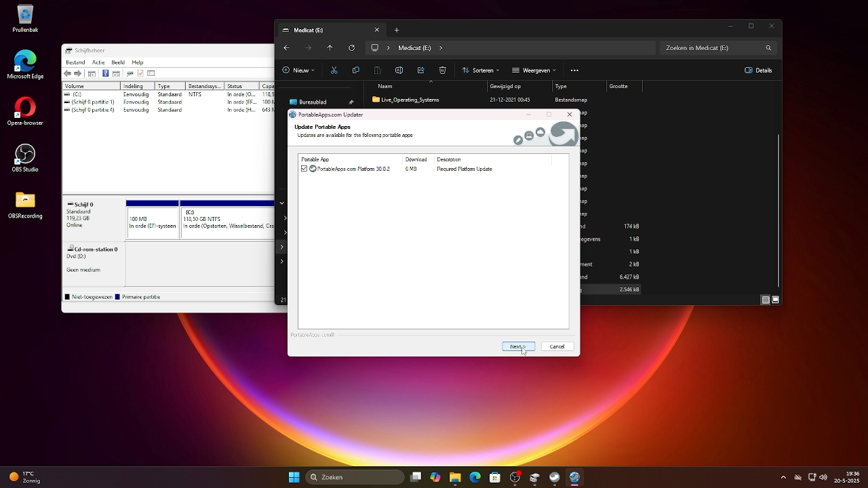Open the Opera-browser desktop shortcut
This screenshot has width=868, height=488.
coord(25,111)
